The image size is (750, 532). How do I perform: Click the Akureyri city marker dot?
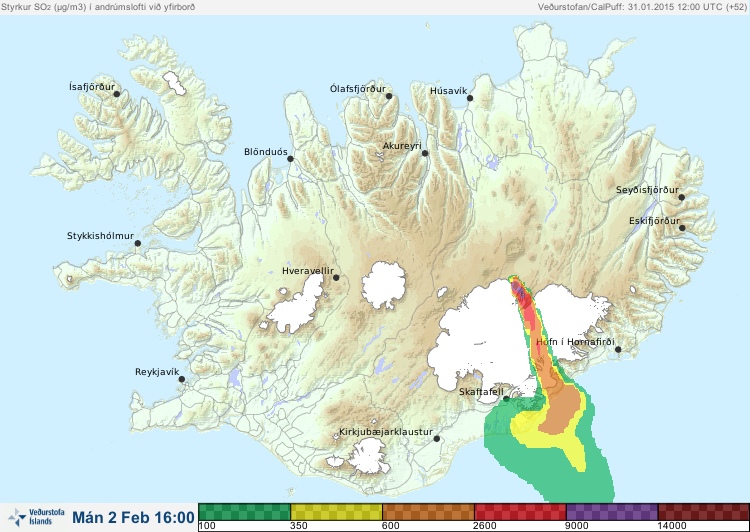425,153
